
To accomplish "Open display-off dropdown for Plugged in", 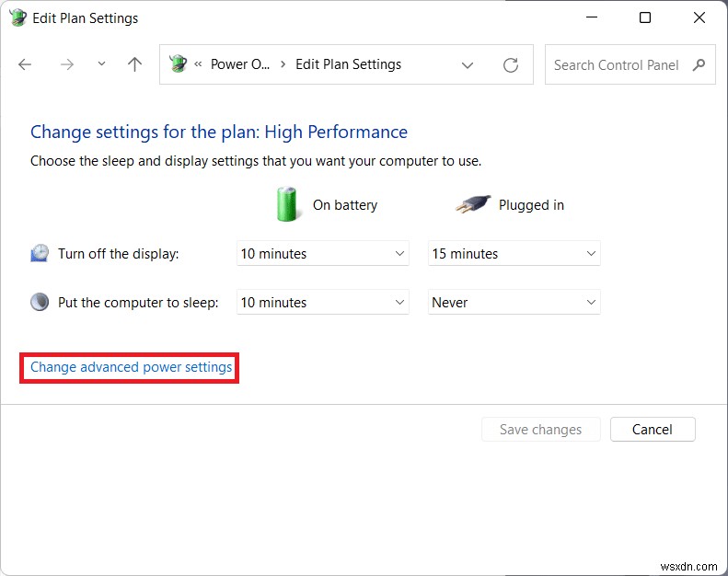I will pyautogui.click(x=514, y=254).
